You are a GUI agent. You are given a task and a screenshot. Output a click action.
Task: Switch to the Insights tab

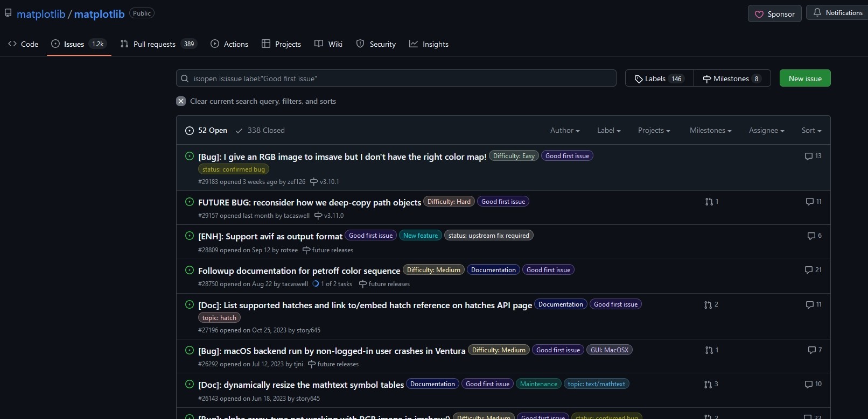pyautogui.click(x=429, y=44)
